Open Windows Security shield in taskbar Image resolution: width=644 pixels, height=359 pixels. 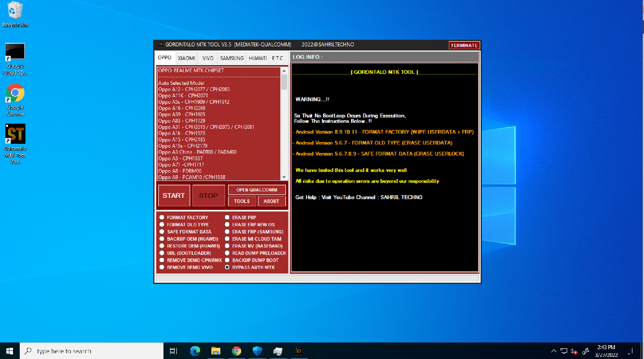[257, 351]
